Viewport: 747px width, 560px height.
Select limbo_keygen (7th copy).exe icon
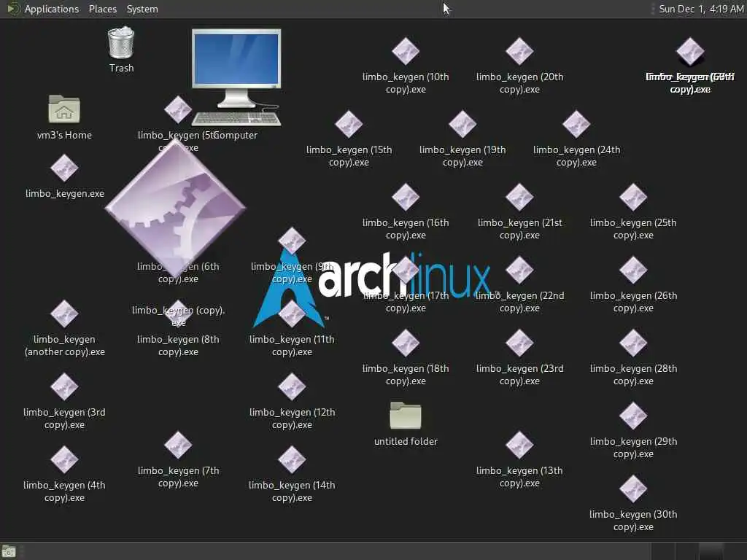[x=178, y=446]
